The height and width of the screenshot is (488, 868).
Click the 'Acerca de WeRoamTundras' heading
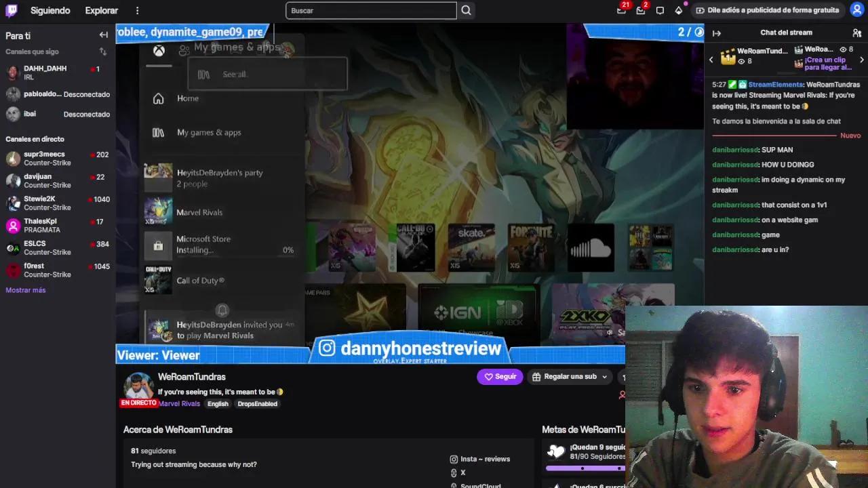click(178, 430)
